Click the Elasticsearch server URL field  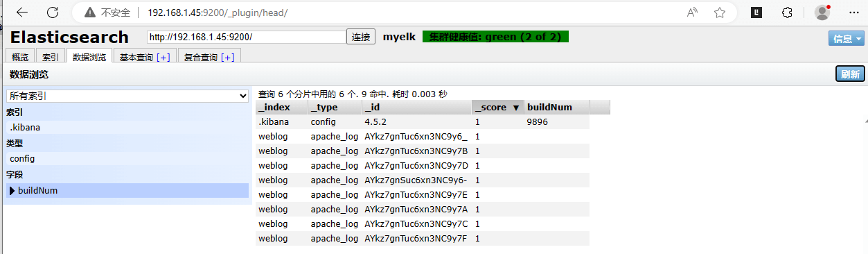(x=246, y=37)
